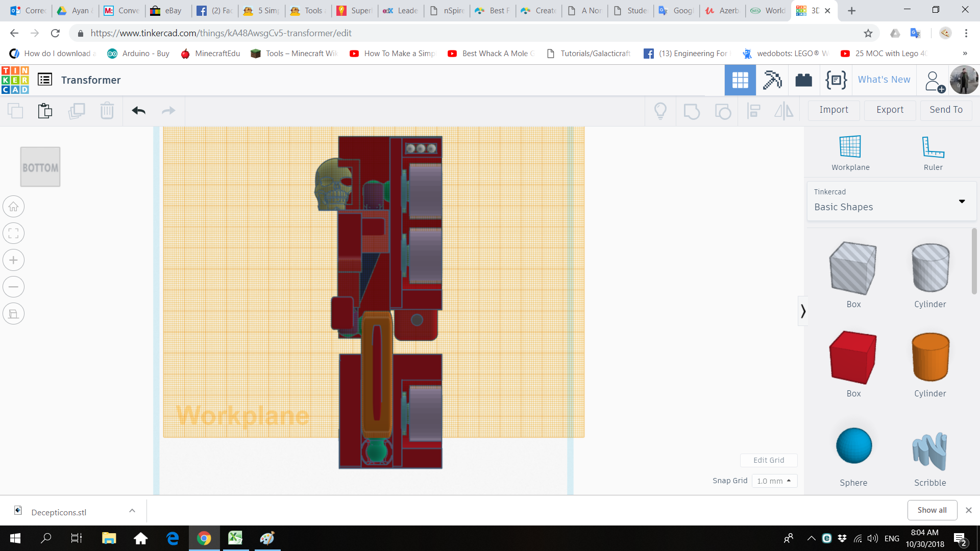Click the BOTTOM view cube
Screen dimensions: 980x551
pyautogui.click(x=40, y=167)
